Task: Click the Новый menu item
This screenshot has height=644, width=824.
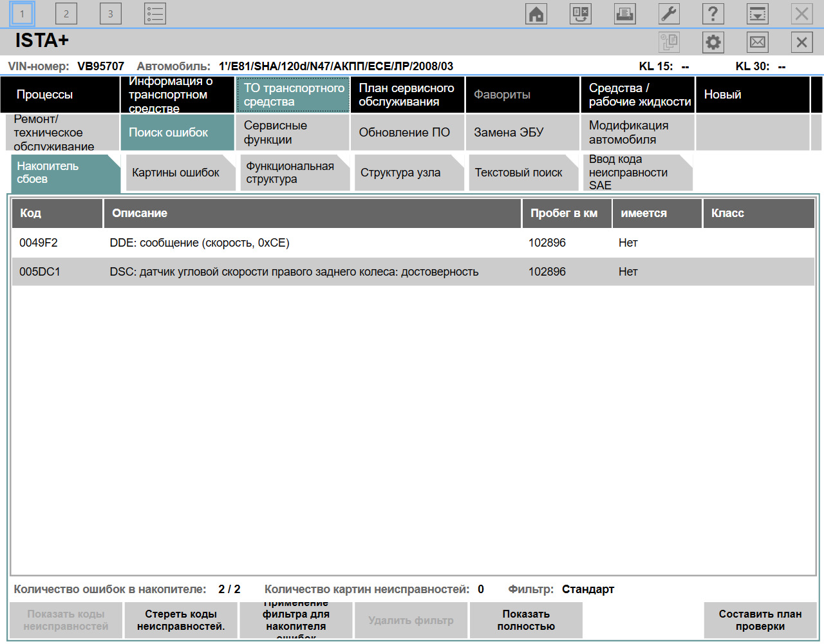Action: (x=753, y=95)
